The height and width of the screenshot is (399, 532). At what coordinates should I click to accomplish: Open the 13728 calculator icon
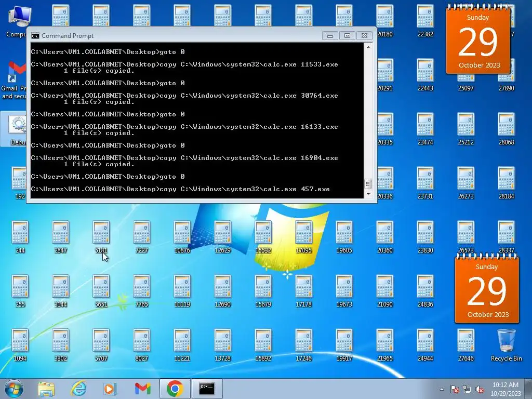(x=222, y=345)
